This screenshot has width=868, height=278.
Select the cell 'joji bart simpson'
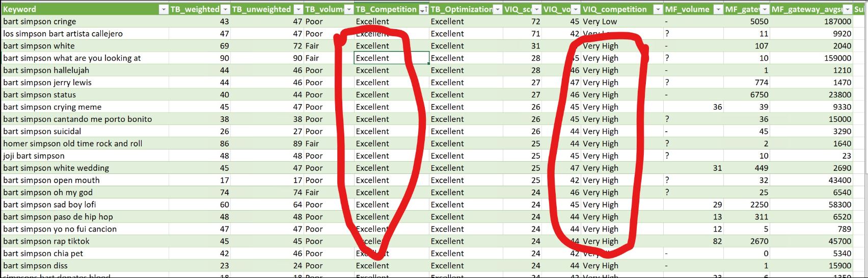pos(85,156)
